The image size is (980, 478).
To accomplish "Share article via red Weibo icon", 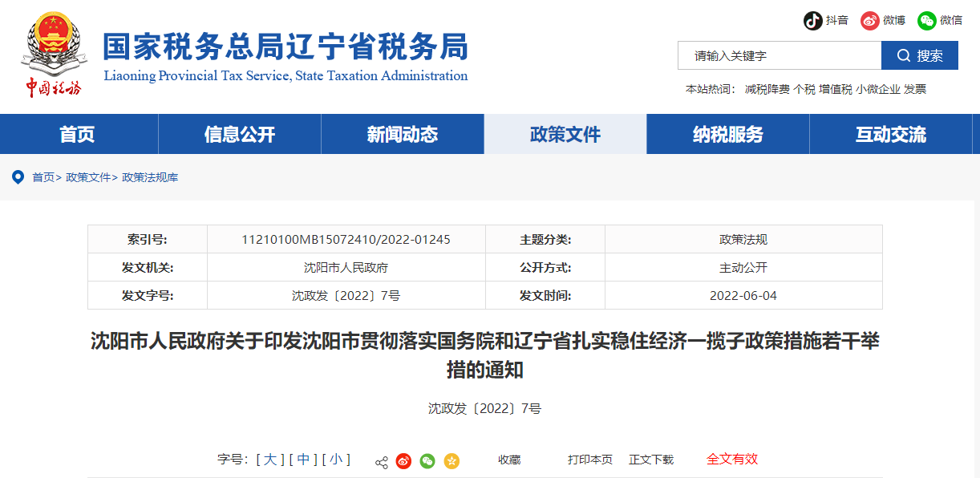I will tap(404, 461).
